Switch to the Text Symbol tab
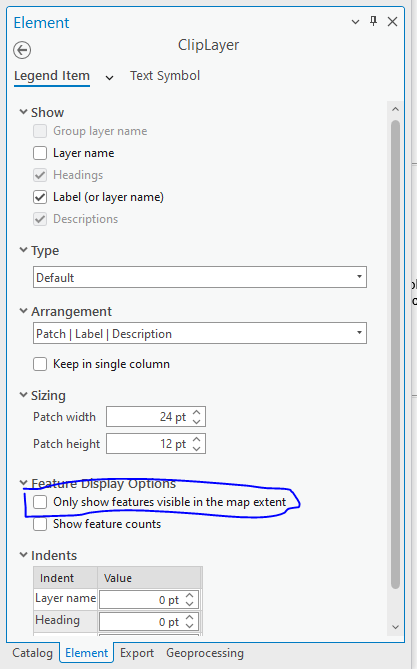417x669 pixels. [x=165, y=76]
